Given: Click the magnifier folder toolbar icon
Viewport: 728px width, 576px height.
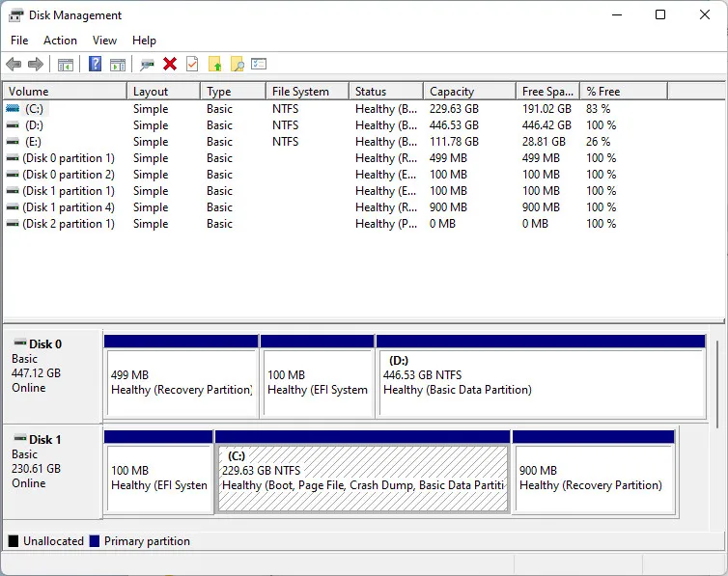Looking at the screenshot, I should click(x=237, y=65).
